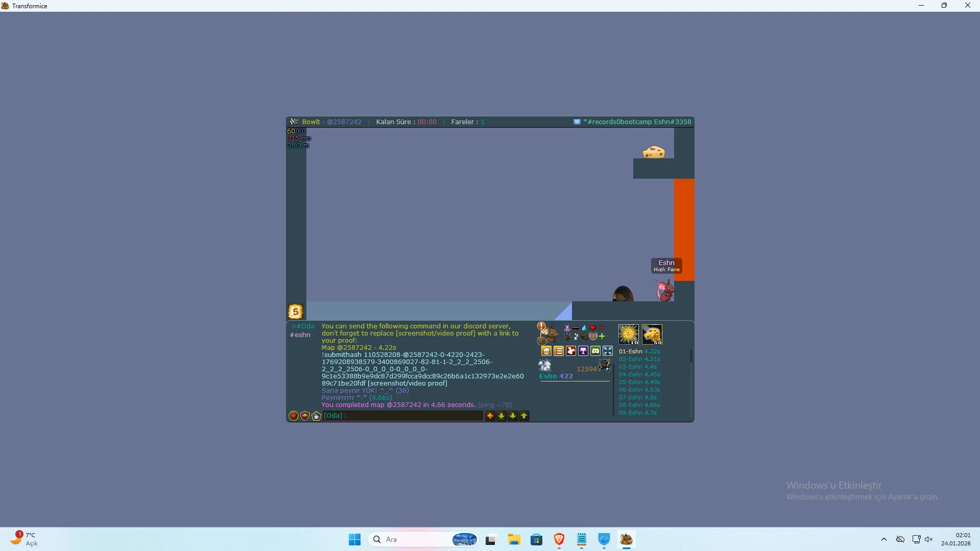Click the orange plus button beside chat
980x551 pixels.
pos(490,416)
